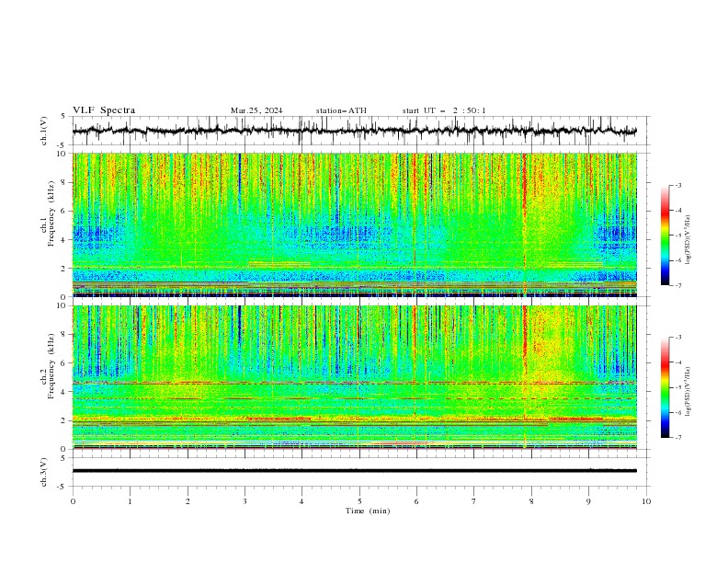Click time axis tick label "6"
728x563 pixels.
[416, 501]
